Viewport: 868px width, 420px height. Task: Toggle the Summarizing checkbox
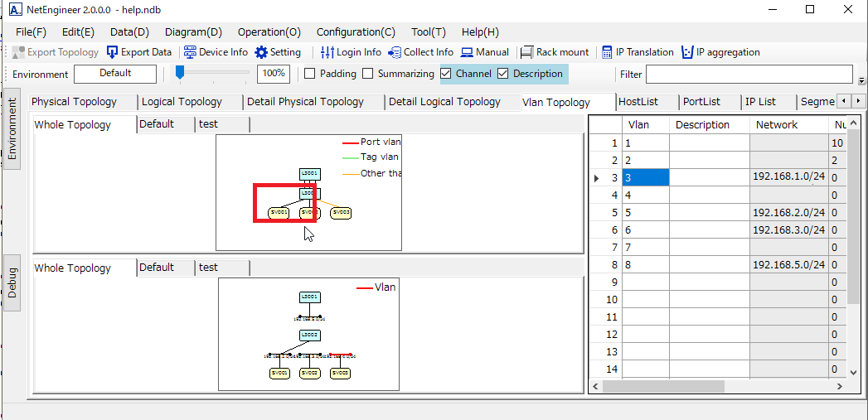coord(368,74)
